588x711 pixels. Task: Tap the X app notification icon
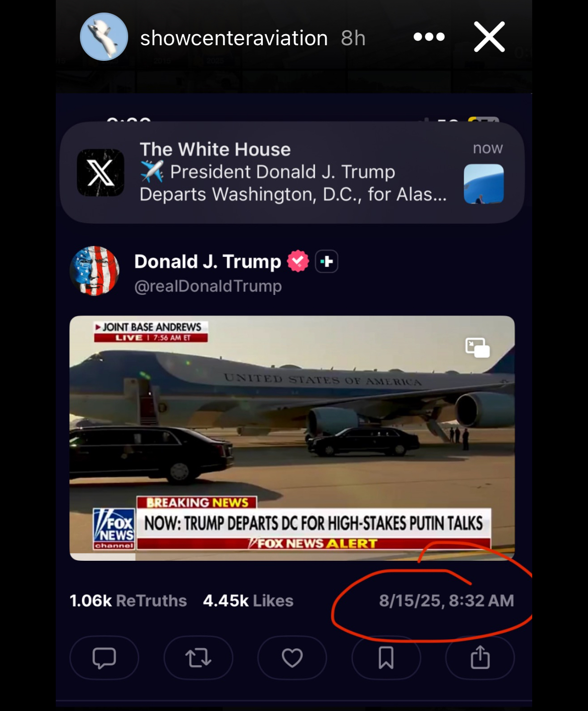click(x=101, y=172)
